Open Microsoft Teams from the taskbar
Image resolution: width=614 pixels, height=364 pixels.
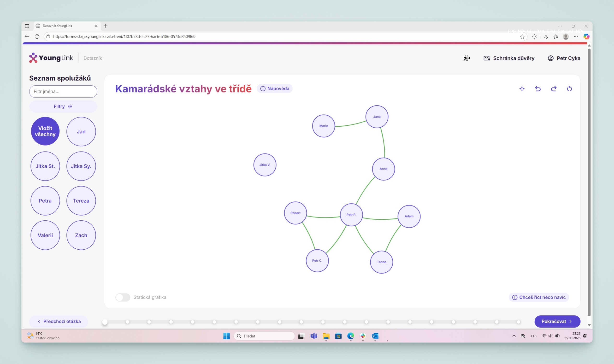(x=313, y=336)
